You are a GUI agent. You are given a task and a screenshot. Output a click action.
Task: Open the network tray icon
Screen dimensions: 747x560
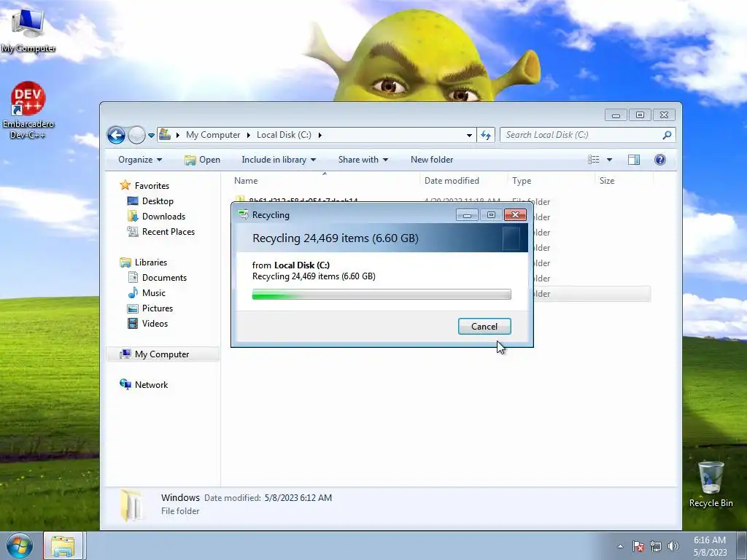click(x=656, y=546)
